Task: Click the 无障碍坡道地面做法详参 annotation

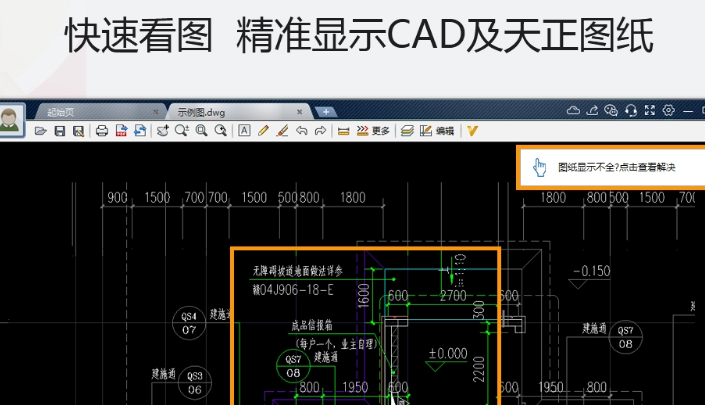Action: pos(298,271)
